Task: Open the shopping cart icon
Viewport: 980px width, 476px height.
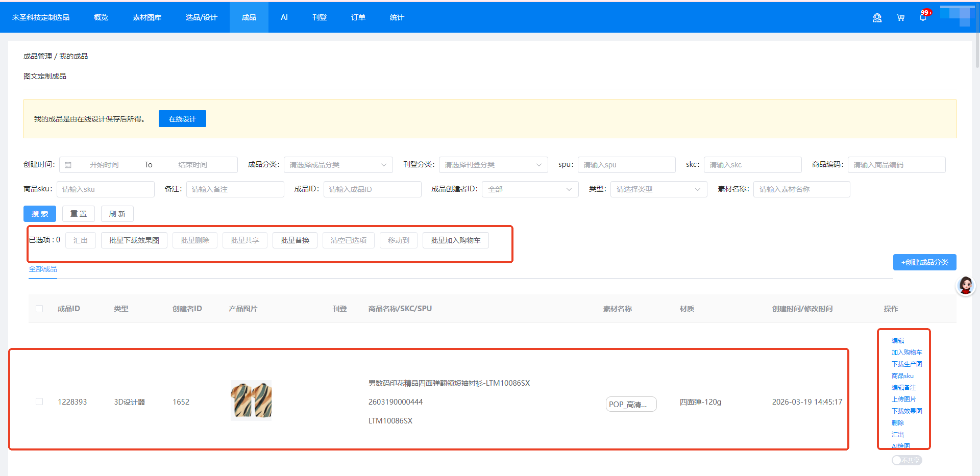Action: click(900, 18)
